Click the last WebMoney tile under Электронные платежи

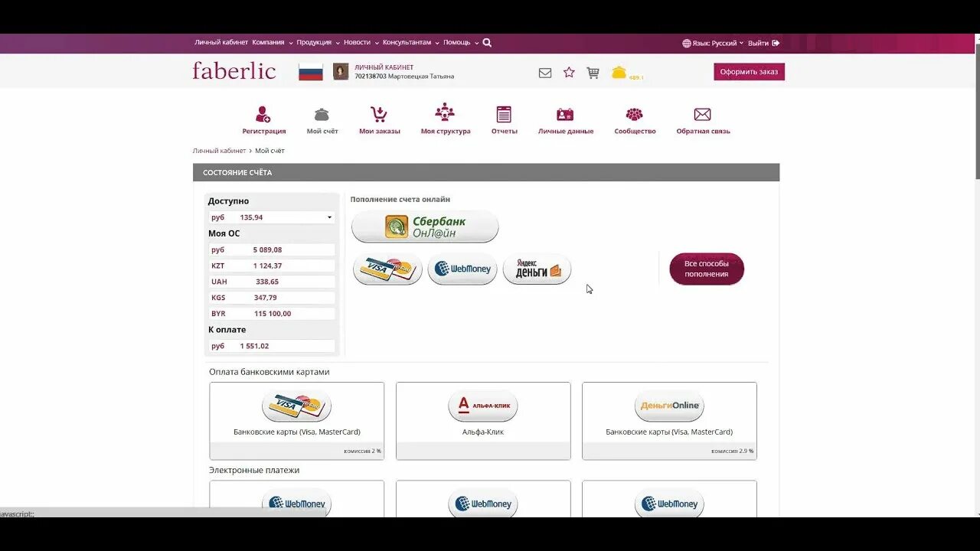coord(669,499)
